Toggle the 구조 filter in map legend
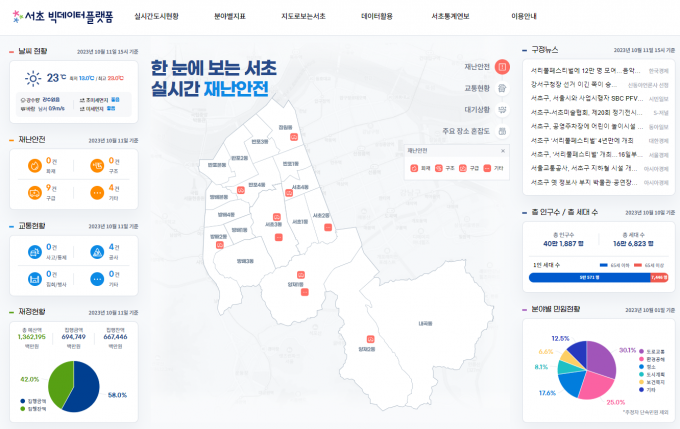The width and height of the screenshot is (680, 429). coord(442,169)
